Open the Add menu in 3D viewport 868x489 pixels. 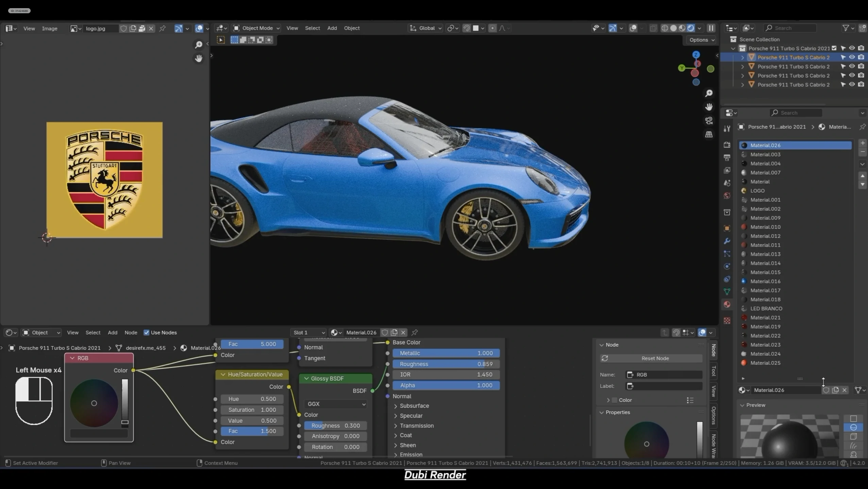[332, 28]
